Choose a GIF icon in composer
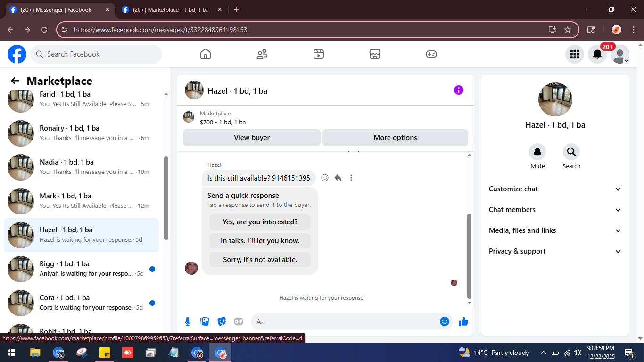The height and width of the screenshot is (362, 644). (x=239, y=321)
